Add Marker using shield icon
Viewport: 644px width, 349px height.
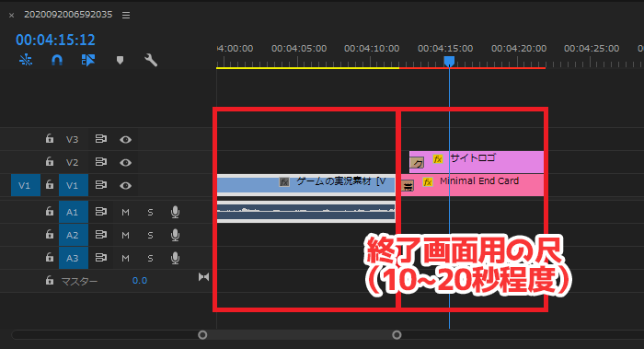(x=120, y=61)
